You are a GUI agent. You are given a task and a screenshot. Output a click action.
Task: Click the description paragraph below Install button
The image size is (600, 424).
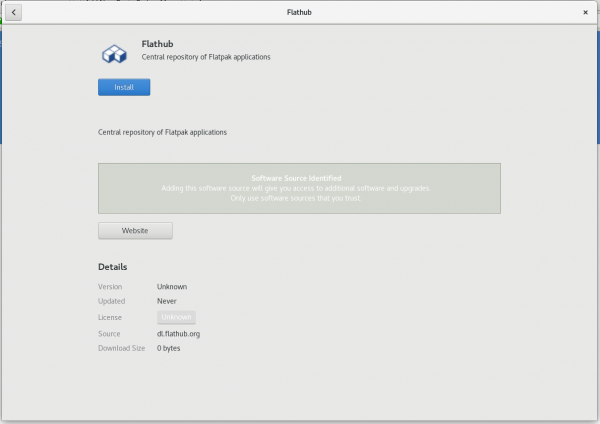(162, 132)
